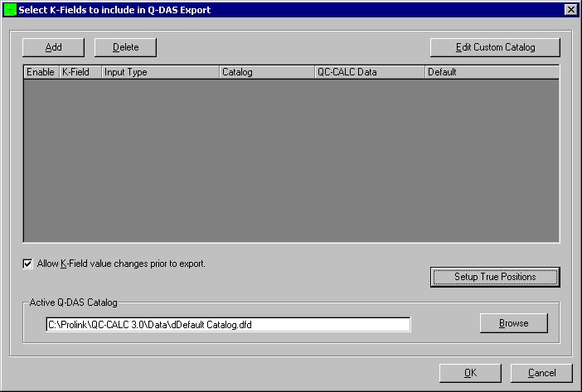
Task: Select the Catalog column header
Action: point(267,72)
